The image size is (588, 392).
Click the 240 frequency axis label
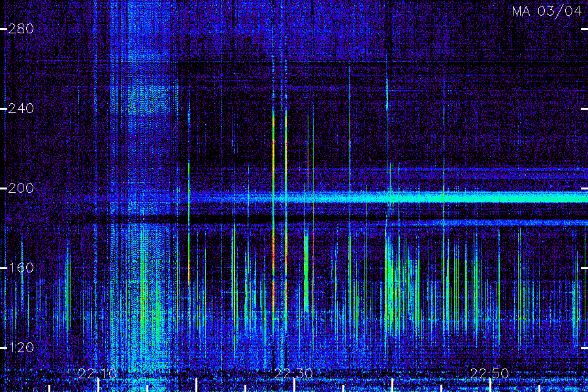coord(21,108)
